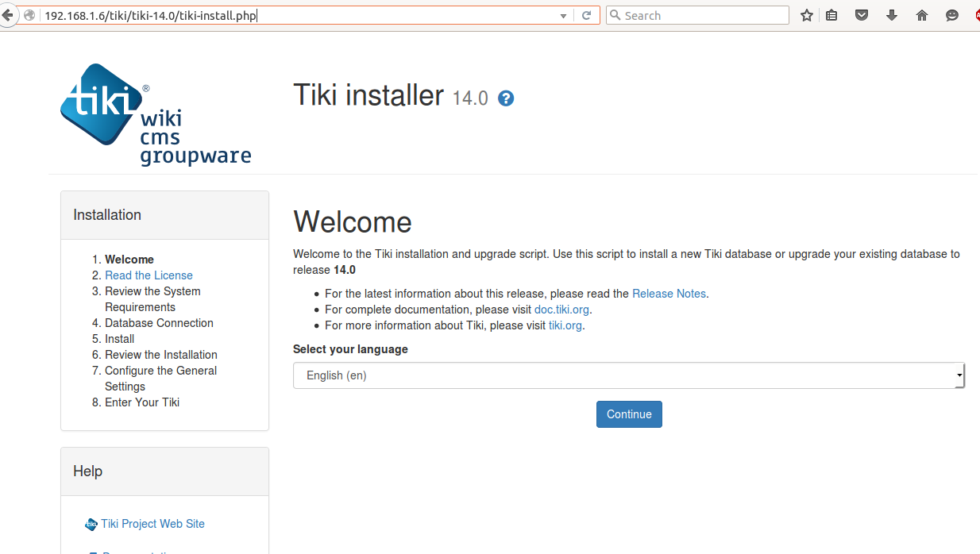This screenshot has height=554, width=980.
Task: Click the Tiki wiki cms groupware logo
Action: pyautogui.click(x=156, y=114)
